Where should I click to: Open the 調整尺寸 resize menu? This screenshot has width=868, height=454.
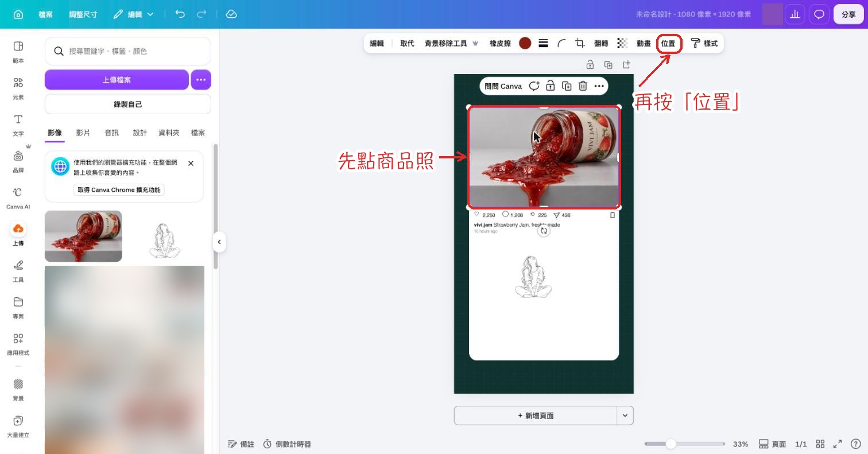pos(83,14)
